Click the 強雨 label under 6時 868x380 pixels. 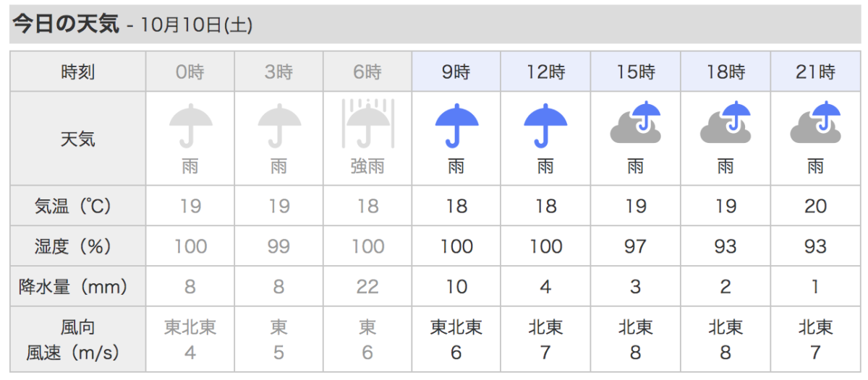coord(367,167)
